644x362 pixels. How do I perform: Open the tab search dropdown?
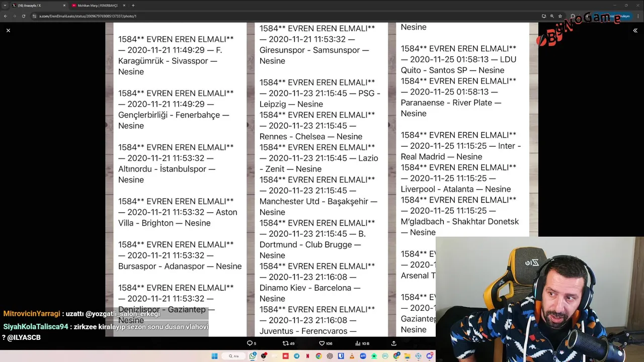5,6
